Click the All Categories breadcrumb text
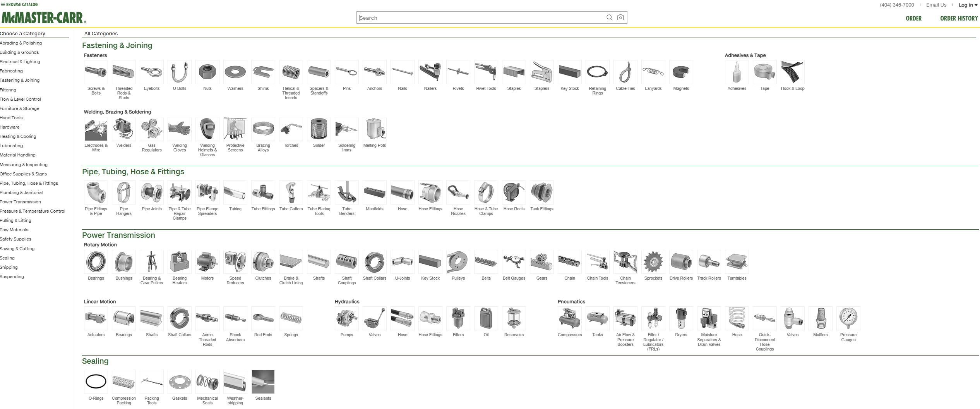The image size is (980, 409). pos(101,34)
